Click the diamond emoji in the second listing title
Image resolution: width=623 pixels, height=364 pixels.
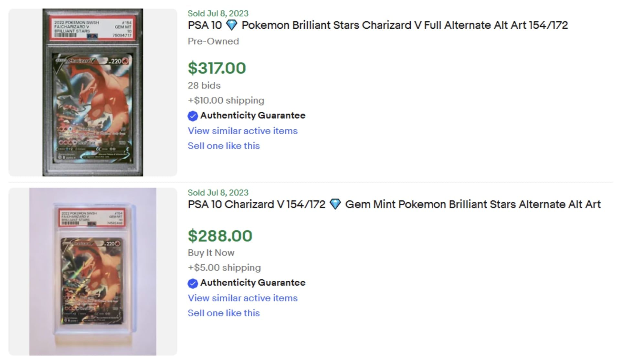[x=335, y=204]
